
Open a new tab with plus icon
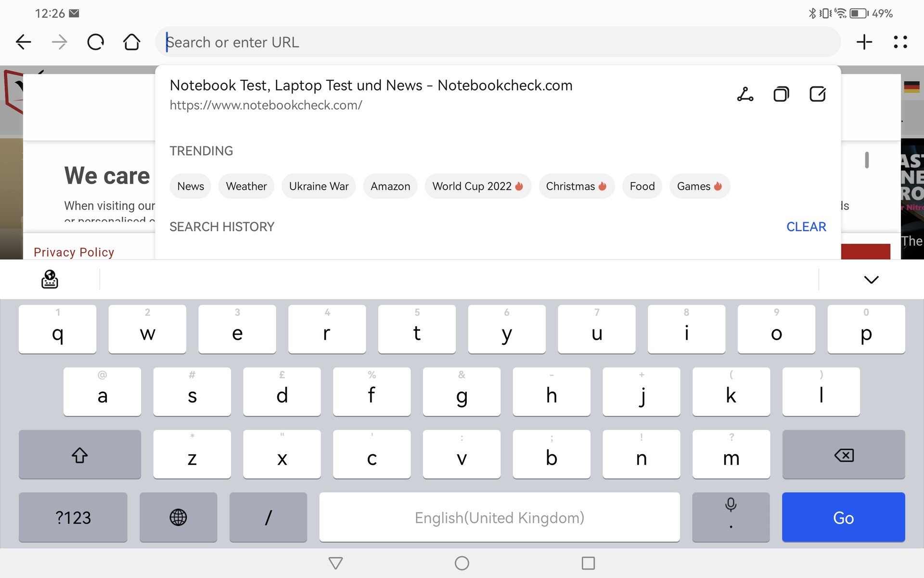(864, 42)
